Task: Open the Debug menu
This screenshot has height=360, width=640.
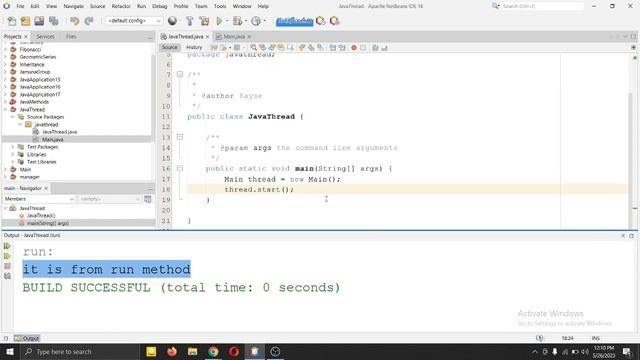Action: (160, 6)
